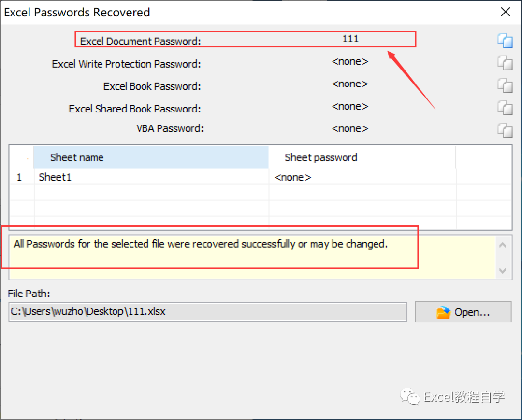Click the folder icon on Open button

pyautogui.click(x=443, y=312)
